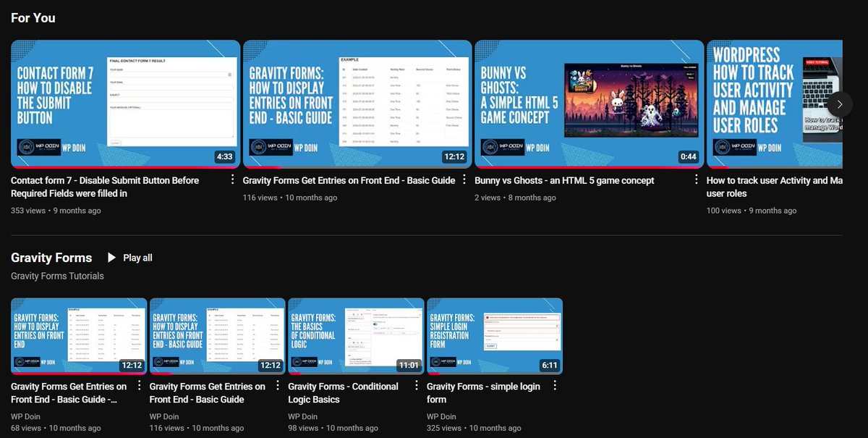The width and height of the screenshot is (868, 438).
Task: Open Simple Login Registration Form thumbnail
Action: (495, 336)
